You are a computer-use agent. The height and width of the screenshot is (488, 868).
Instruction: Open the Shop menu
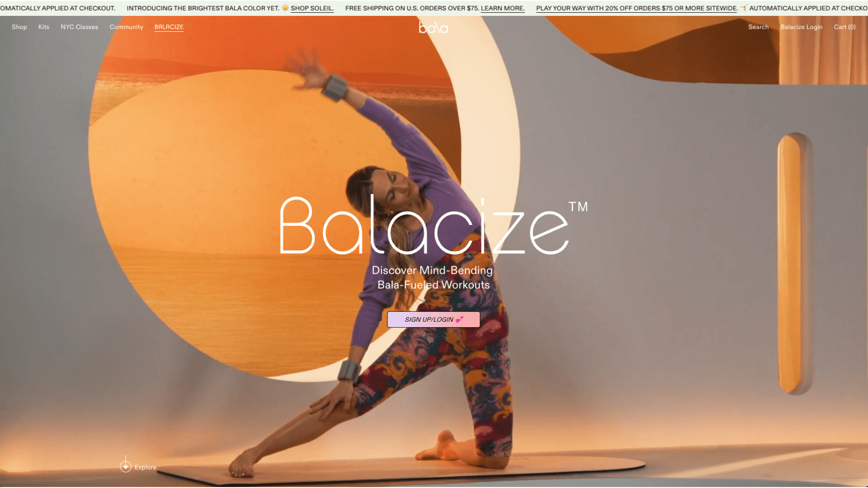(x=19, y=27)
